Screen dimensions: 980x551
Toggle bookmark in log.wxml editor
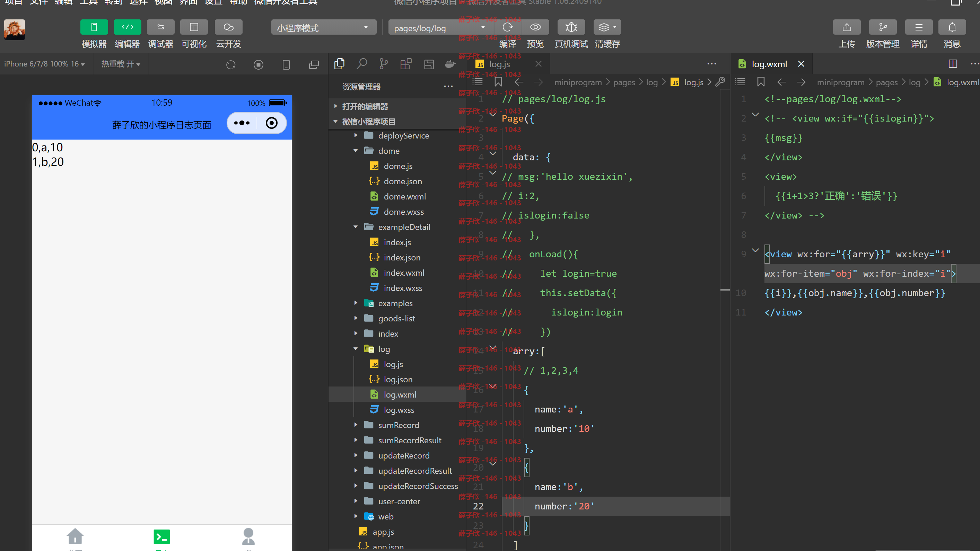(761, 82)
